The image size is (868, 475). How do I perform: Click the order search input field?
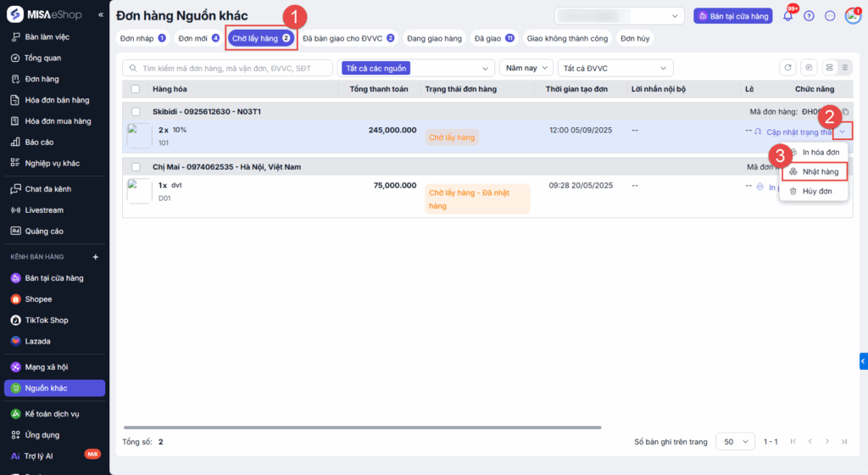[229, 68]
